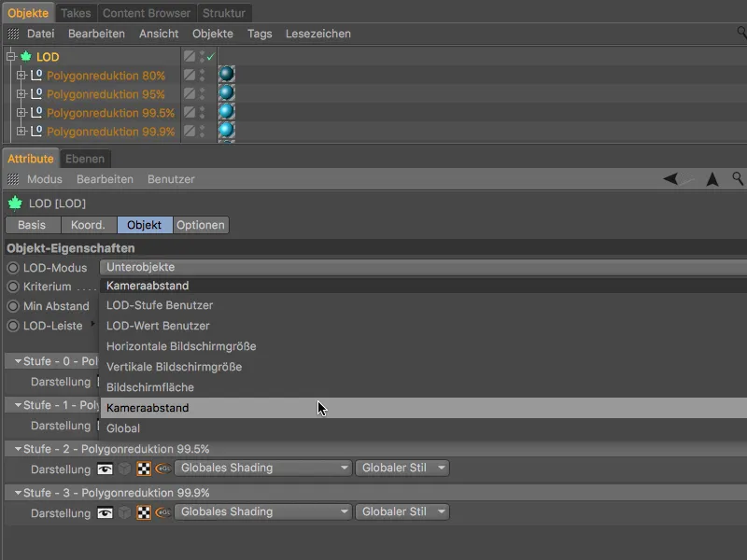Image resolution: width=747 pixels, height=560 pixels.
Task: Click layer square icon of Polygonreduktion 99.5%
Action: click(190, 112)
